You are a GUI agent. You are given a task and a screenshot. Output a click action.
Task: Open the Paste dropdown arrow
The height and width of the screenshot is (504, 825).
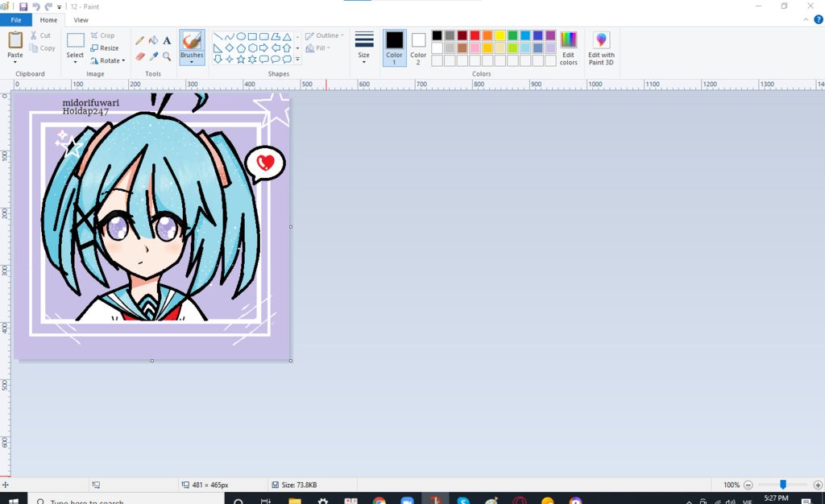tap(15, 62)
